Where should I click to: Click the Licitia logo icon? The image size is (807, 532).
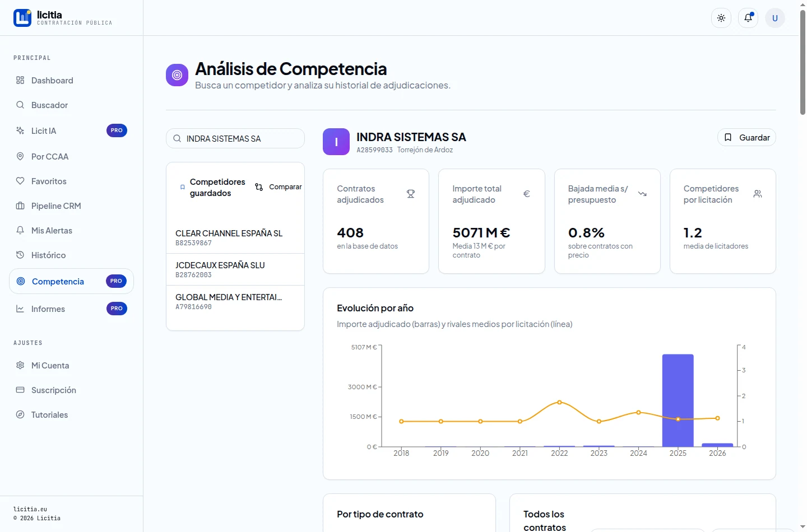tap(22, 18)
